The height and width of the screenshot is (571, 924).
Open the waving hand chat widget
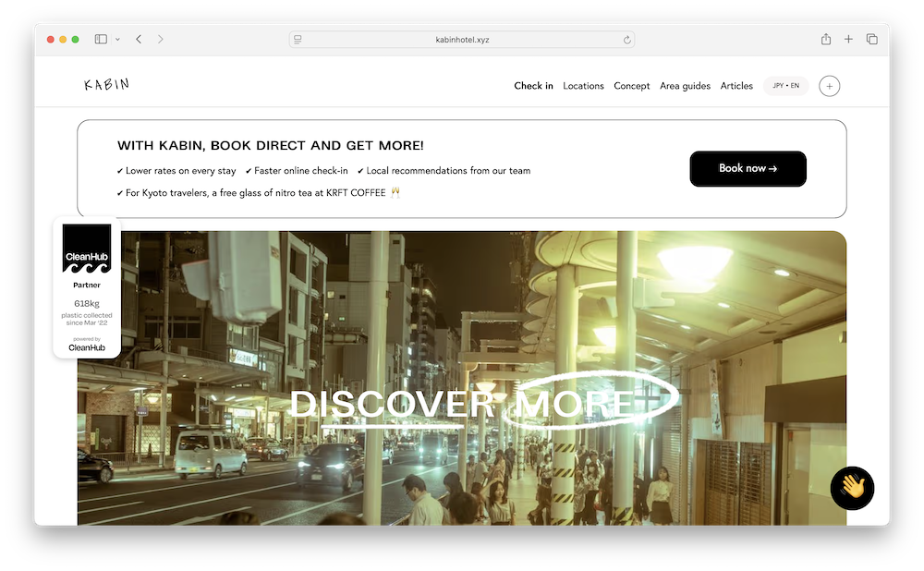click(852, 488)
